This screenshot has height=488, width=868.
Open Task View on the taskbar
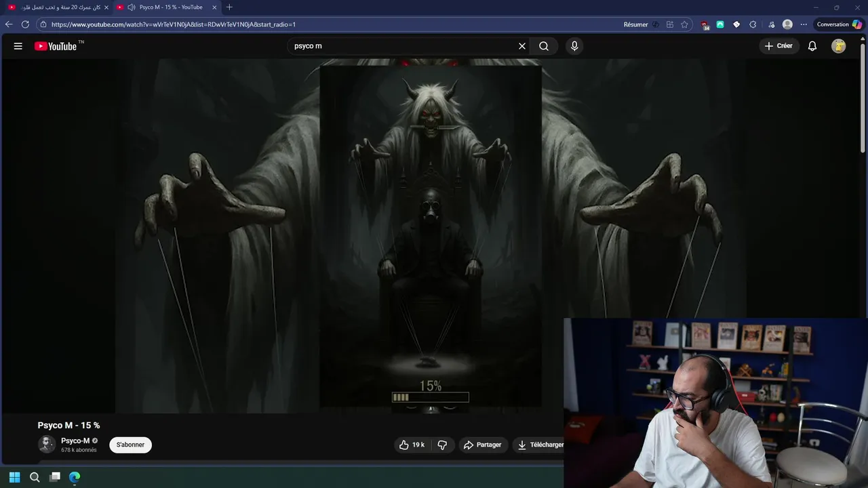[x=55, y=477]
